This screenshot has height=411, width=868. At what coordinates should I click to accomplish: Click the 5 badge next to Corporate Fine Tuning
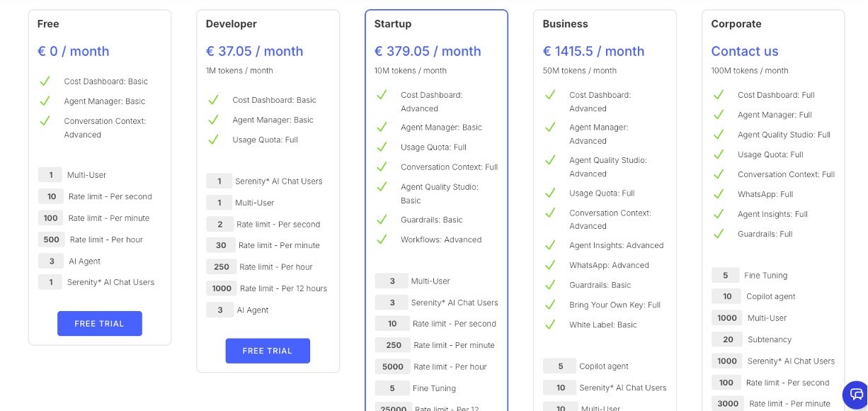(726, 276)
